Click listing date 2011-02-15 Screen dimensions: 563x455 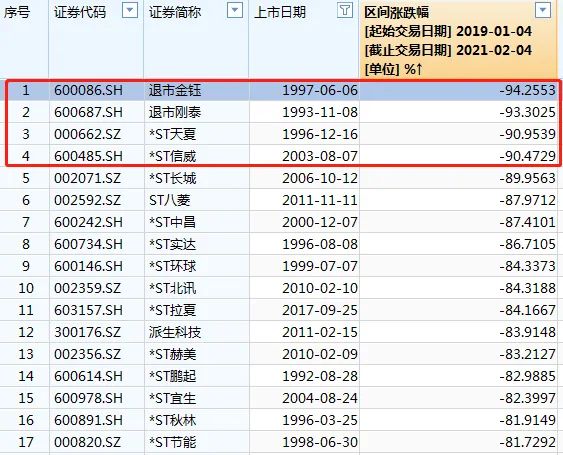[x=320, y=333]
